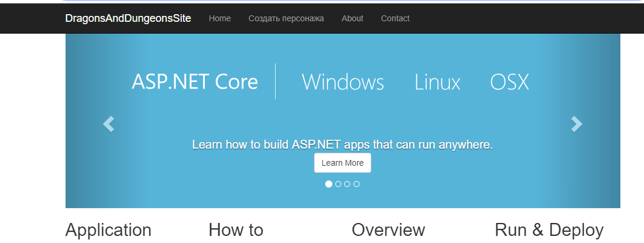644x243 pixels.
Task: Navigate to the About page
Action: [352, 18]
